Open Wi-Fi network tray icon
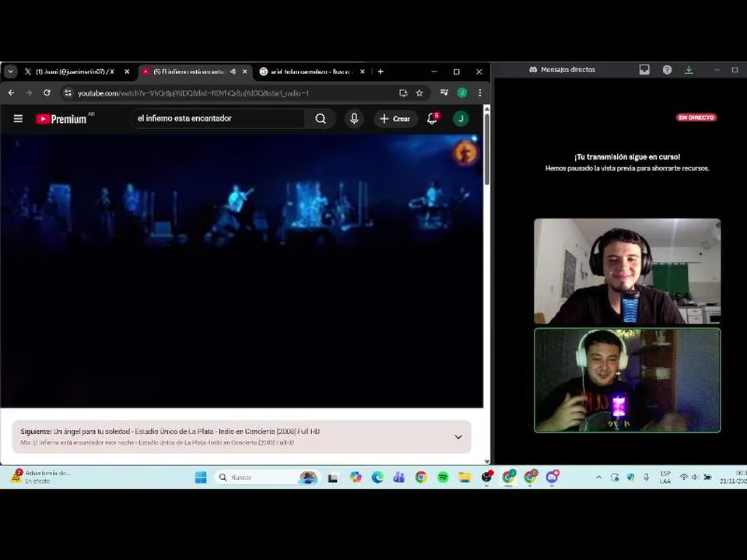This screenshot has height=560, width=747. click(684, 477)
